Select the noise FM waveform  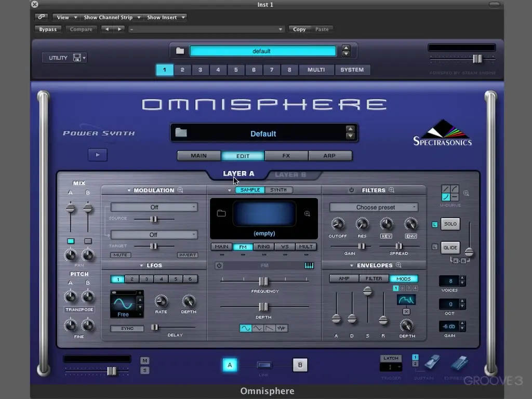tap(282, 328)
